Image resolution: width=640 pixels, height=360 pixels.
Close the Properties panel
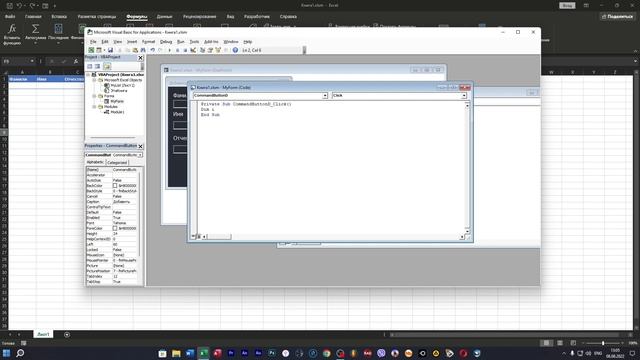(140, 146)
